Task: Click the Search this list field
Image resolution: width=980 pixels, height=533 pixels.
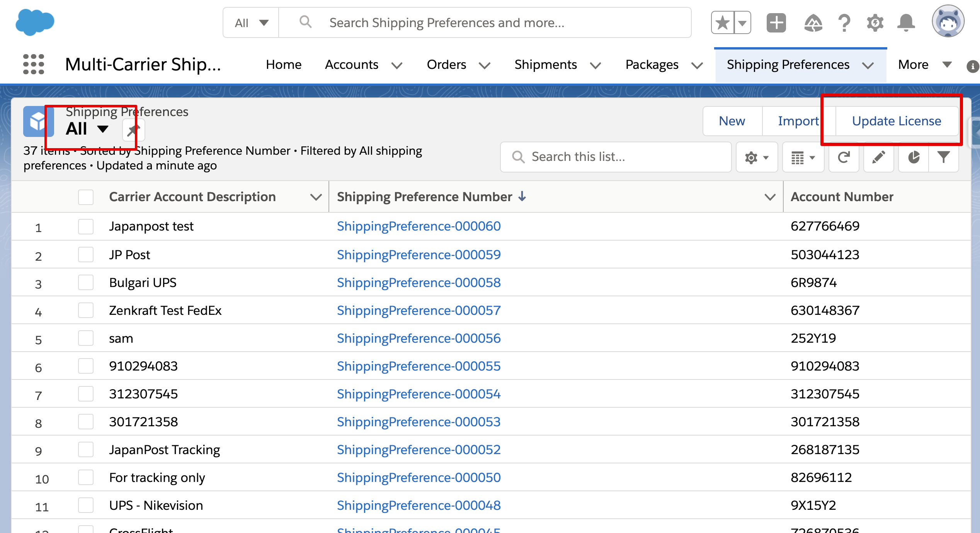Action: click(616, 157)
